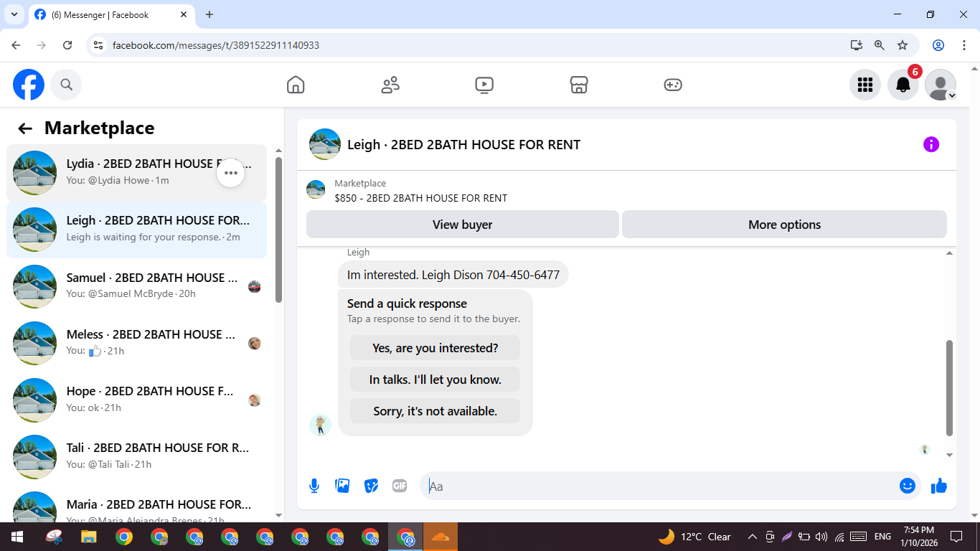This screenshot has height=551, width=980.
Task: Open the volume control in the tray
Action: pyautogui.click(x=821, y=537)
